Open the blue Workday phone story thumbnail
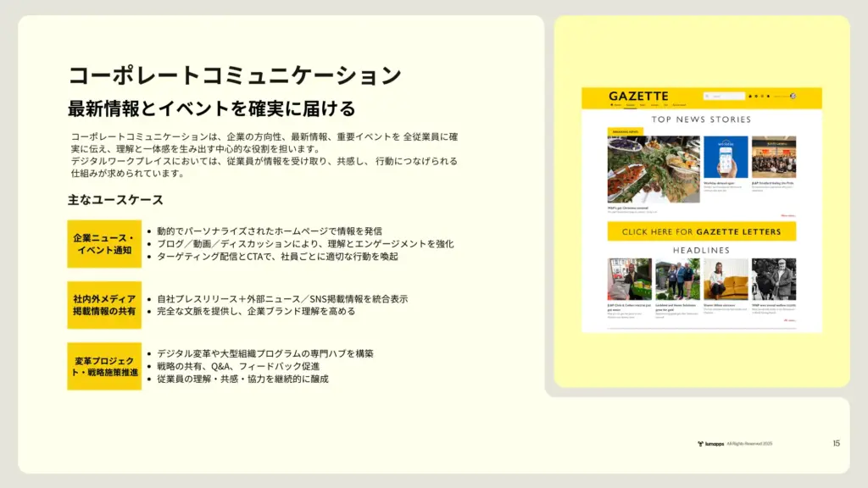The height and width of the screenshot is (488, 868). [x=726, y=157]
